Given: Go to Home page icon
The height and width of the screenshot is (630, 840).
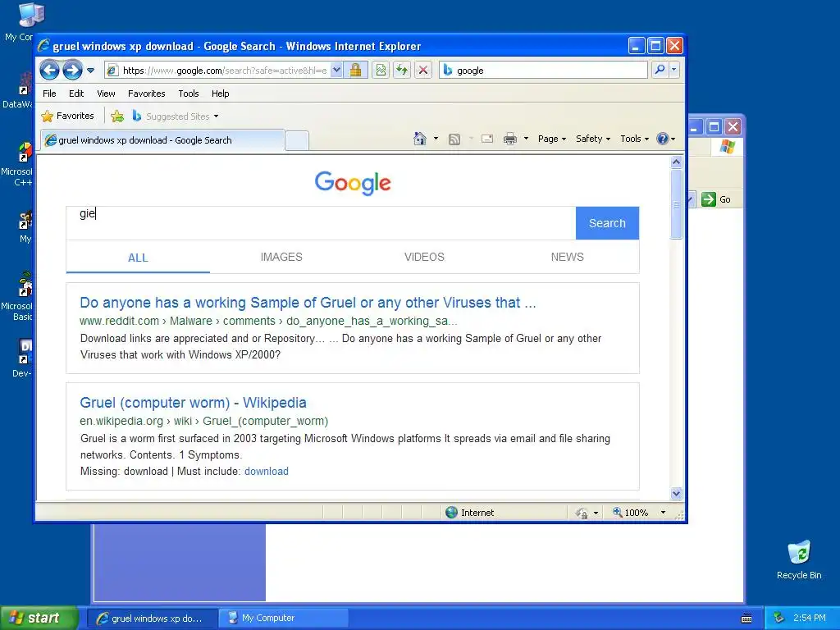Looking at the screenshot, I should click(x=420, y=139).
